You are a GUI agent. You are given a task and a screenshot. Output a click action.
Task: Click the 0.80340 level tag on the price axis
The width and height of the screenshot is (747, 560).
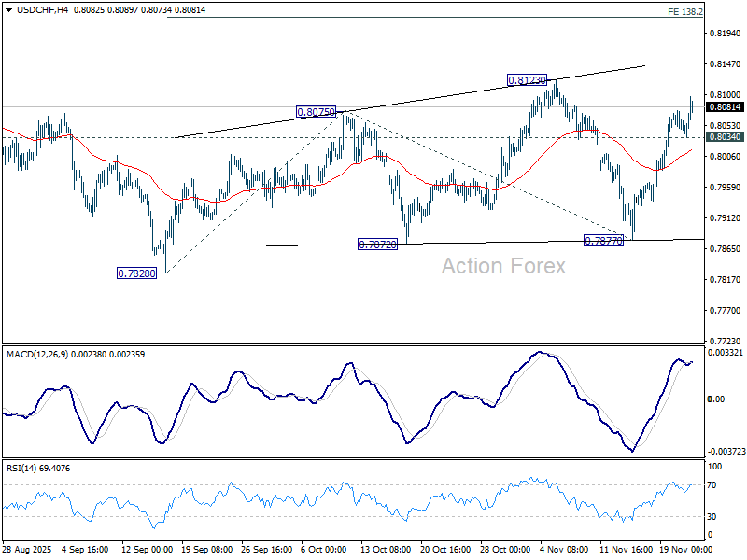pyautogui.click(x=725, y=137)
